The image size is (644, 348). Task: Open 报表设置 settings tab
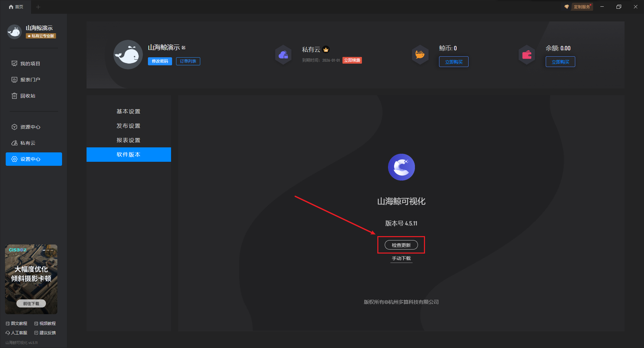coord(129,140)
